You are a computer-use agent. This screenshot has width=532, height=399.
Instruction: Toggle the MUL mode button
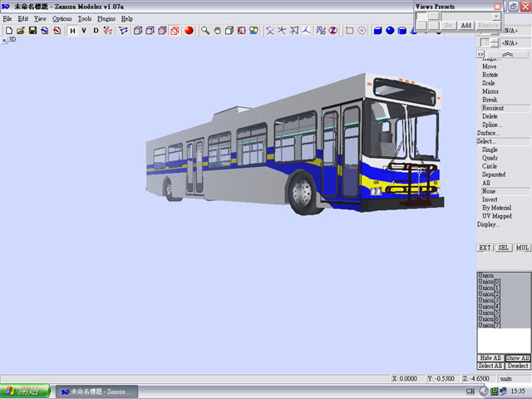[x=522, y=248]
